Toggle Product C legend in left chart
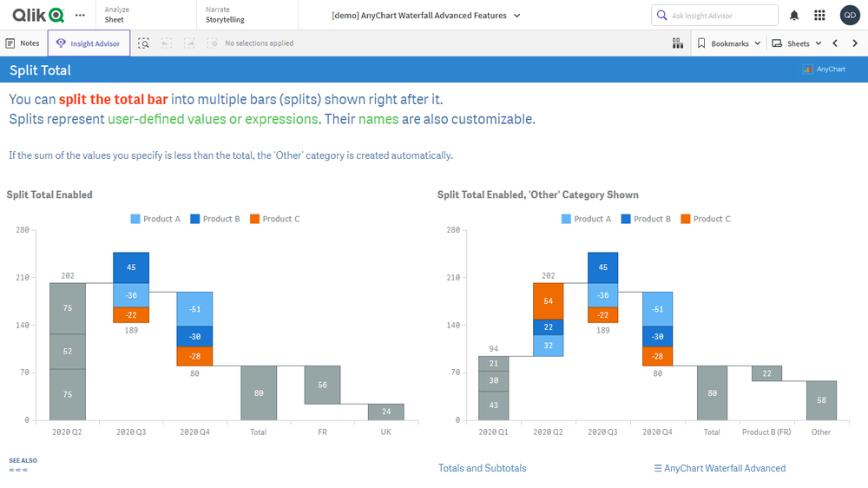Image resolution: width=868 pixels, height=488 pixels. tap(274, 219)
